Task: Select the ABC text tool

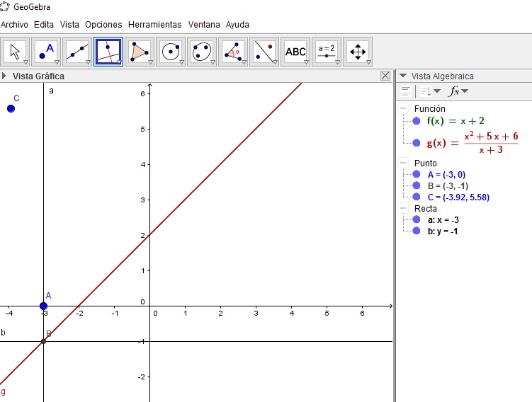Action: click(295, 52)
